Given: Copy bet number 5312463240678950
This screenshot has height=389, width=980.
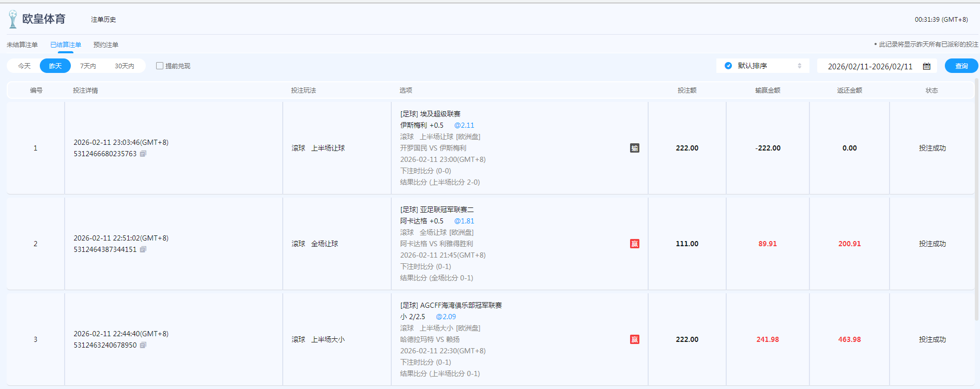Looking at the screenshot, I should (x=143, y=345).
